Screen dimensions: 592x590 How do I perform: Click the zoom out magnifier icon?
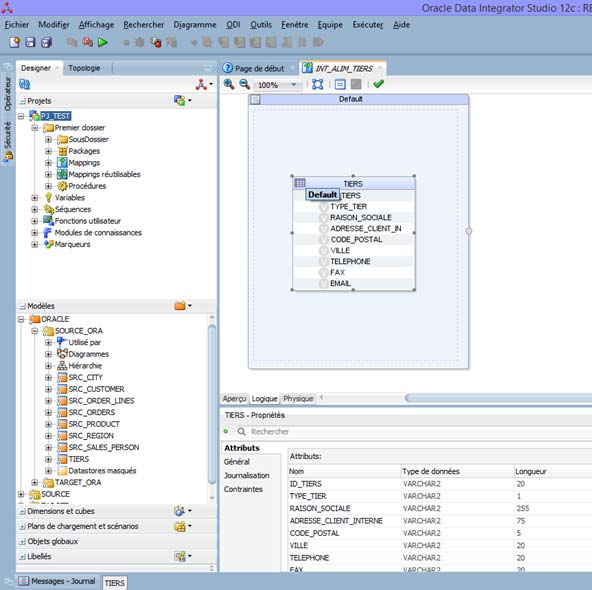click(x=244, y=84)
